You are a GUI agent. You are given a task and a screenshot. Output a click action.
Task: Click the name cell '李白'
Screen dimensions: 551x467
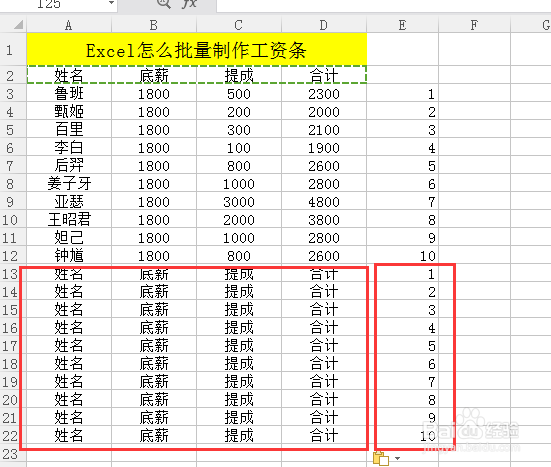pyautogui.click(x=69, y=148)
